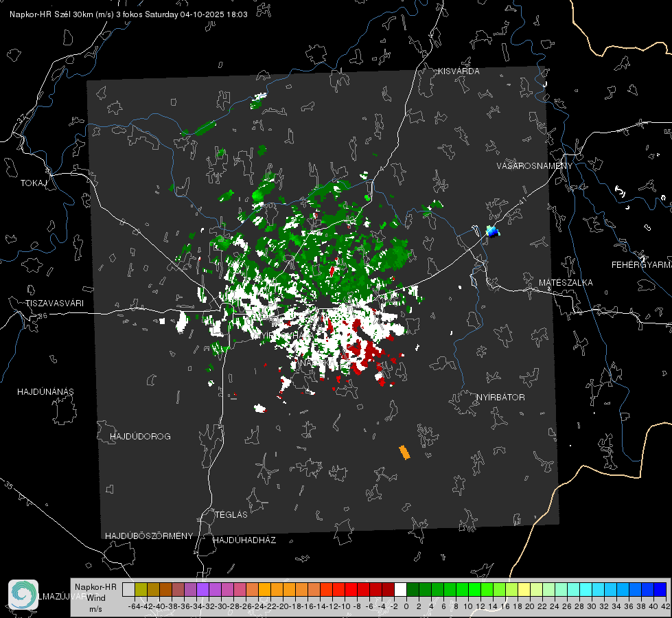
Task: Click the road number 37 near top-left
Action: tap(22, 117)
